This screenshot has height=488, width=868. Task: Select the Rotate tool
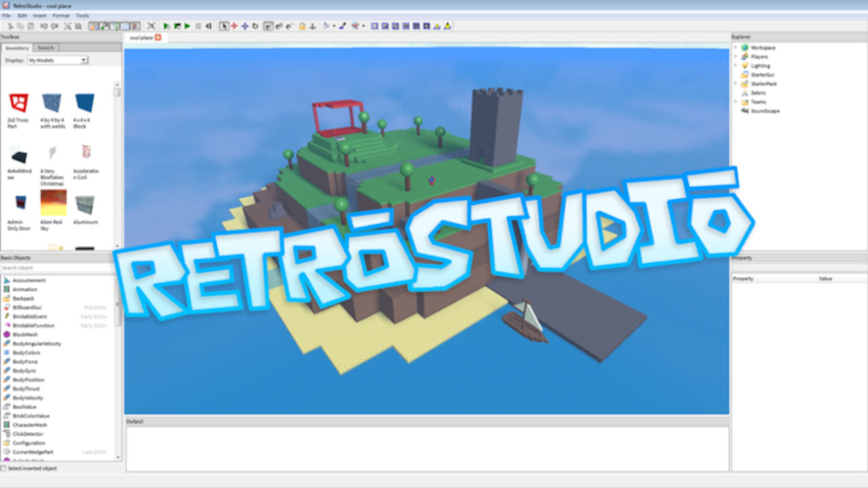tap(255, 26)
